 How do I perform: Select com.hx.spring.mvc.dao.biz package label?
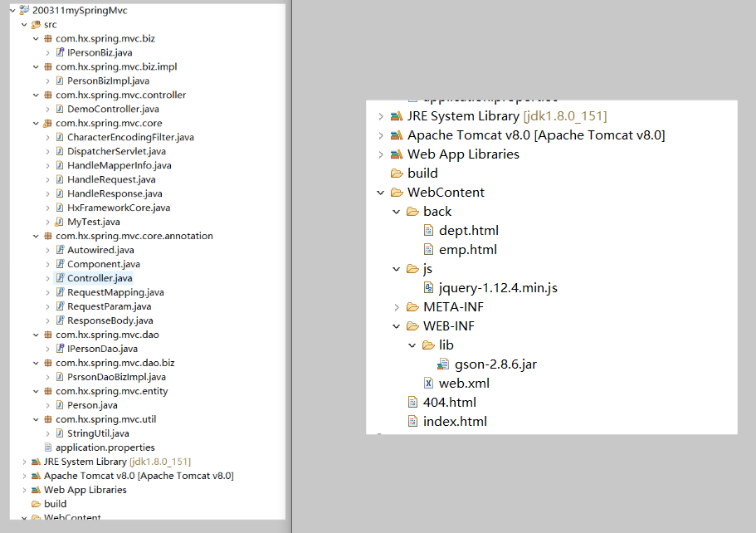pos(115,363)
